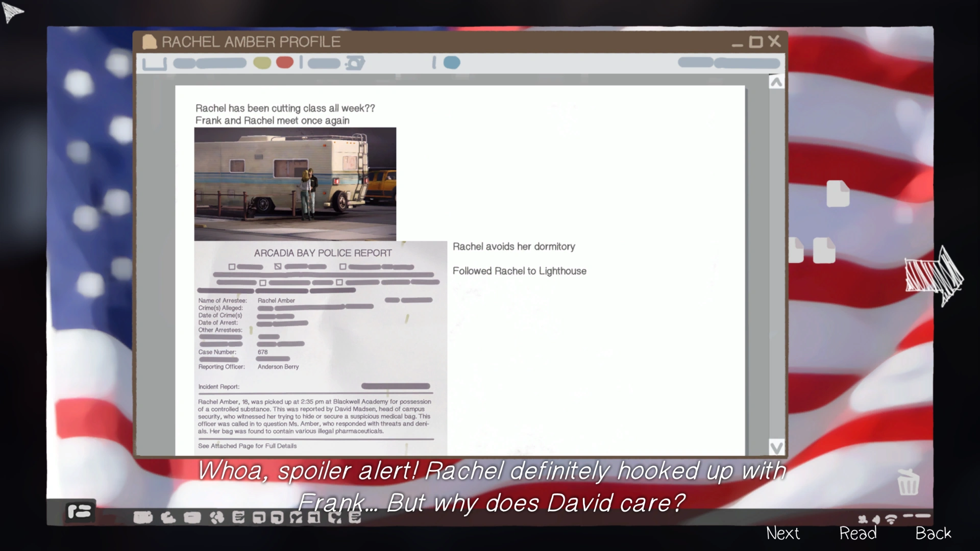Tick the third checkbox in report header

[343, 266]
